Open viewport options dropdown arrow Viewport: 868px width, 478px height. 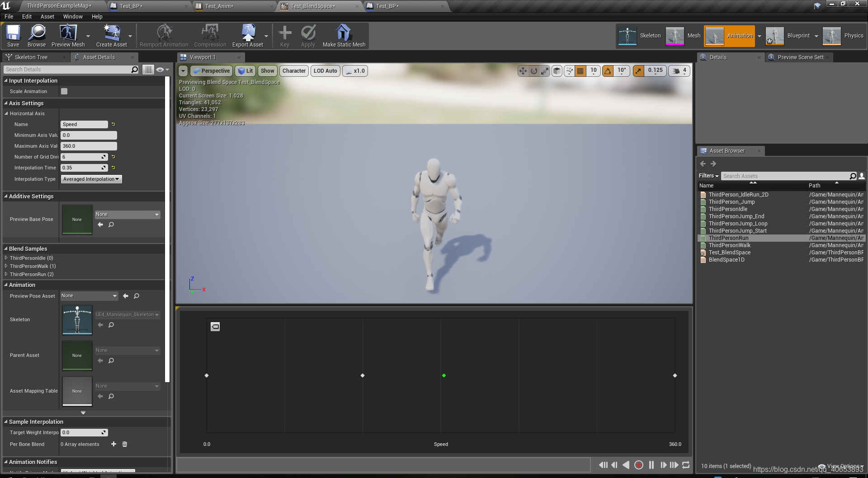183,71
